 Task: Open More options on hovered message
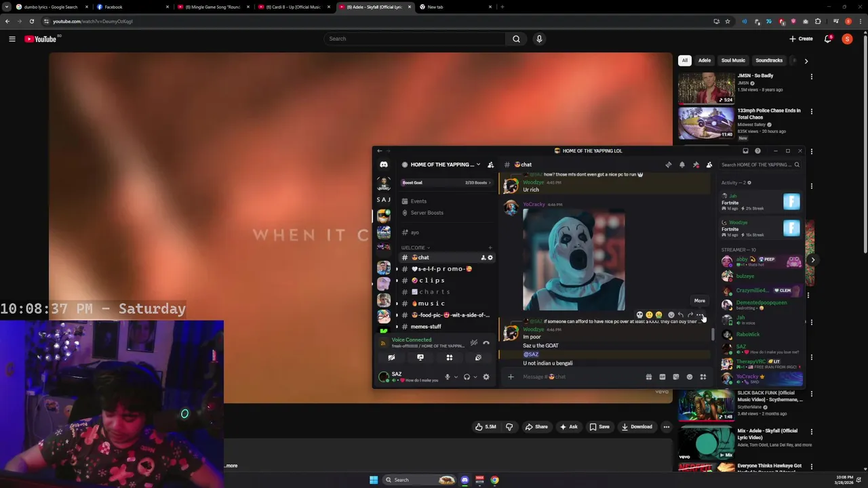[700, 315]
